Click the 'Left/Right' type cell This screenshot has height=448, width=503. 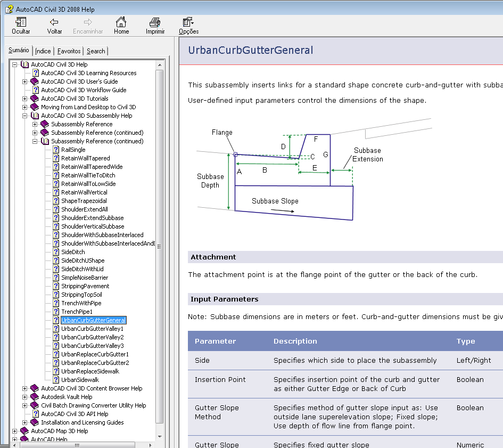474,360
